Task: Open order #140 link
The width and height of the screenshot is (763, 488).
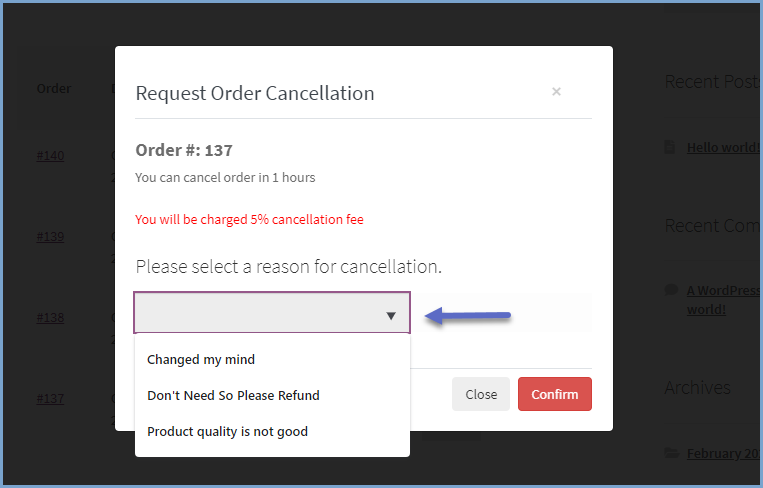Action: tap(50, 156)
